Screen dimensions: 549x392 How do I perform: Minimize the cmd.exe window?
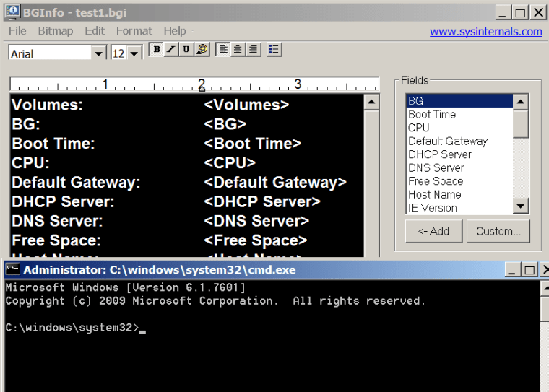pyautogui.click(x=512, y=270)
